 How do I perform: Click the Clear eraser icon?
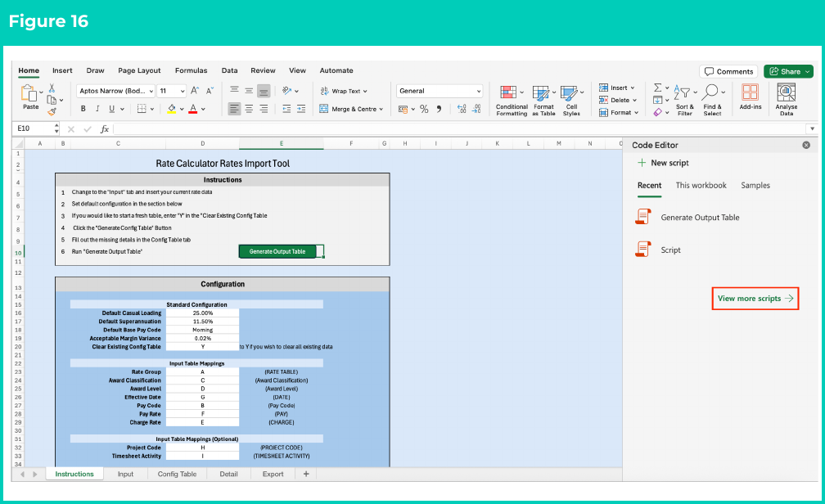[x=658, y=112]
